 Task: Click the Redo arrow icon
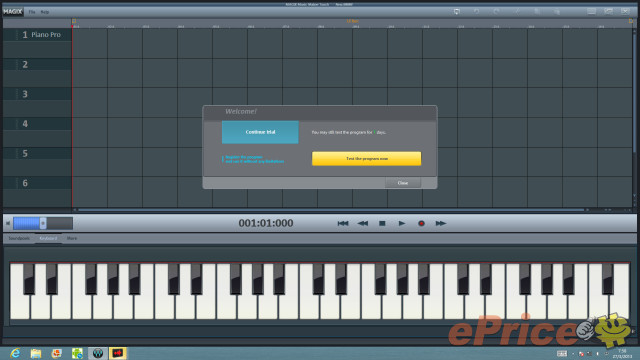(496, 11)
